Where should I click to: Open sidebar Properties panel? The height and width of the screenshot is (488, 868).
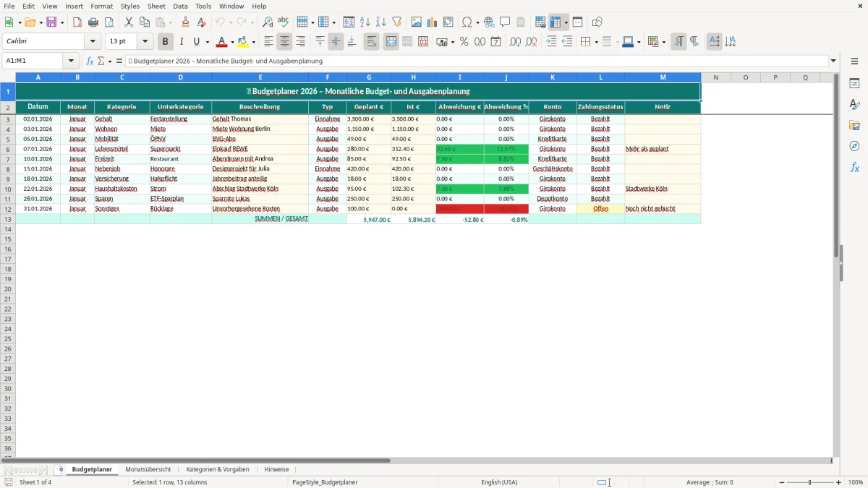coord(854,84)
